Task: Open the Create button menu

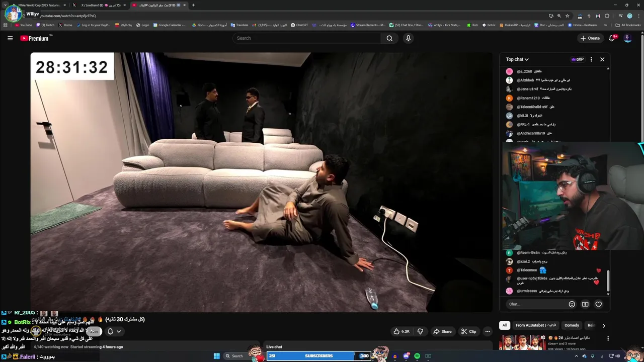Action: click(x=590, y=38)
